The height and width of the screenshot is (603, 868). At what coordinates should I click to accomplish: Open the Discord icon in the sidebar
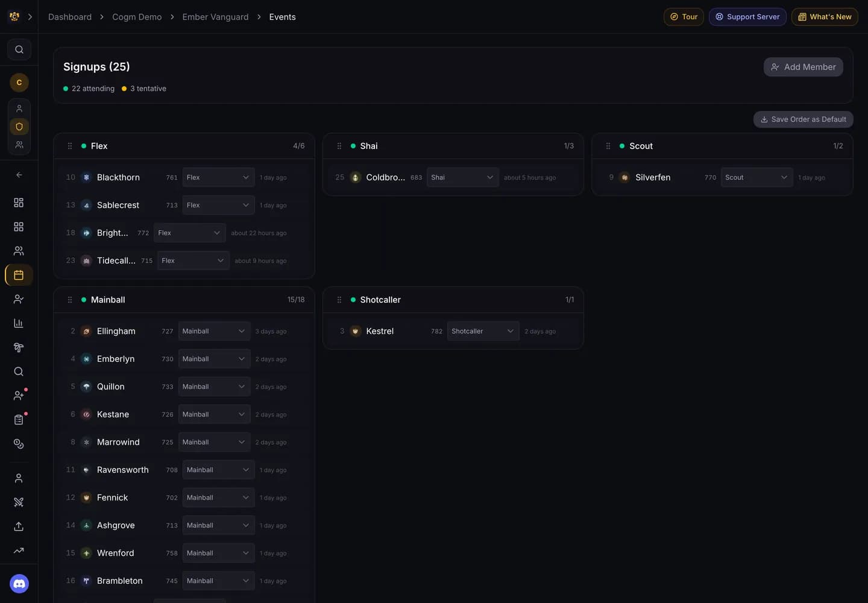19,584
